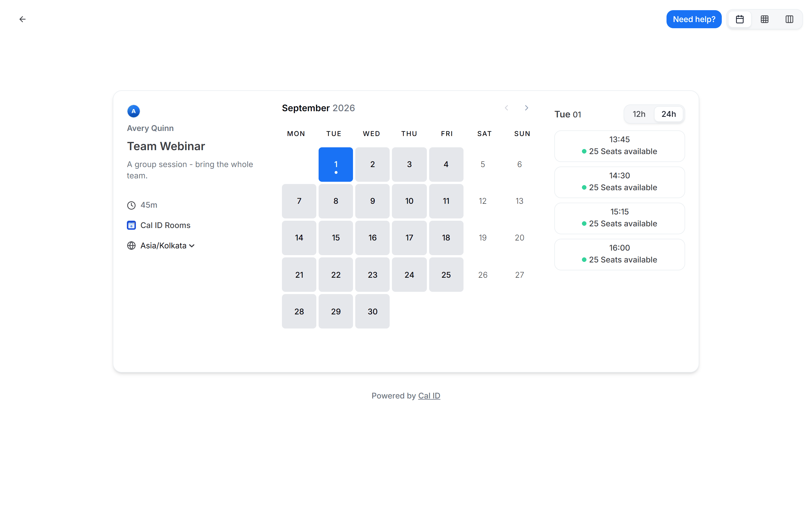Switch time format to 12h
This screenshot has height=508, width=812.
[x=639, y=114]
